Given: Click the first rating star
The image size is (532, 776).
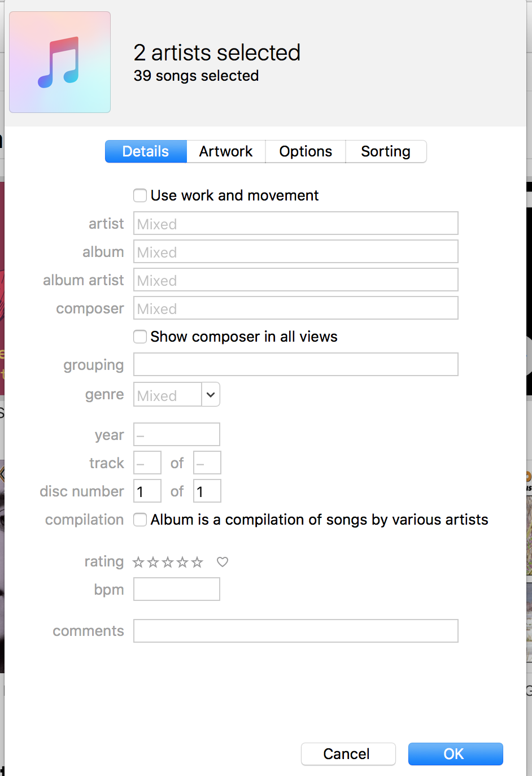Looking at the screenshot, I should point(138,562).
